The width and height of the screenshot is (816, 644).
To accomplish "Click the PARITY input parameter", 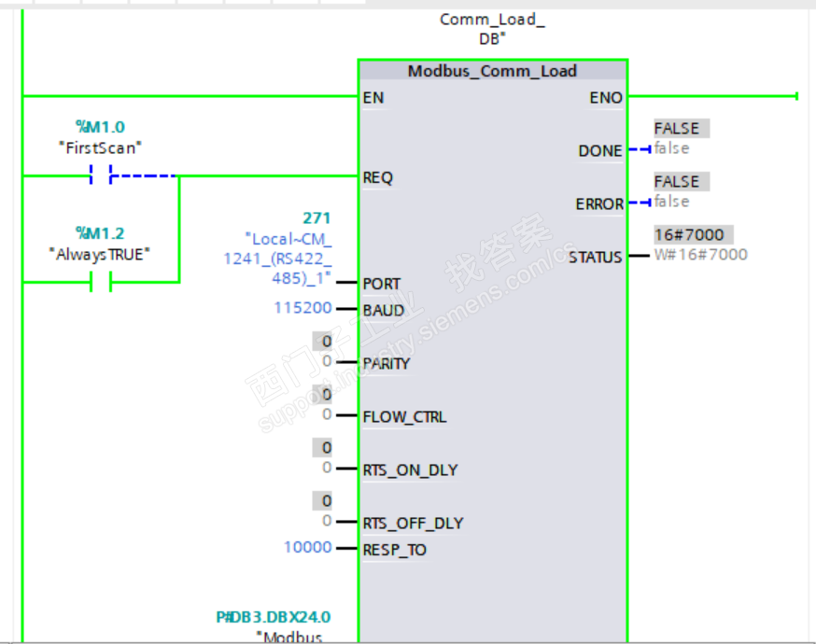I will coord(387,364).
